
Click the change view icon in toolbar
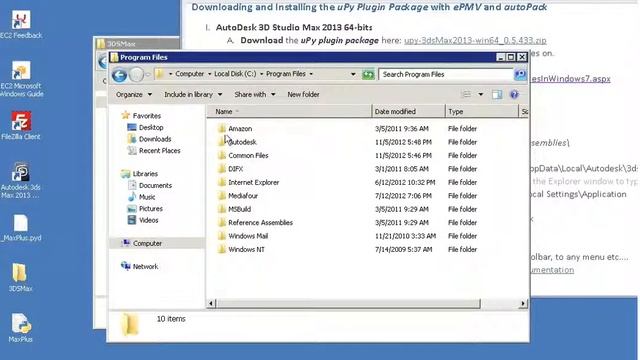click(466, 94)
